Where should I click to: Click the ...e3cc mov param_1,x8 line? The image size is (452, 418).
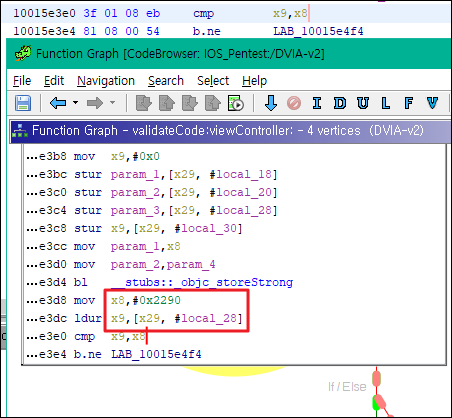pyautogui.click(x=103, y=246)
